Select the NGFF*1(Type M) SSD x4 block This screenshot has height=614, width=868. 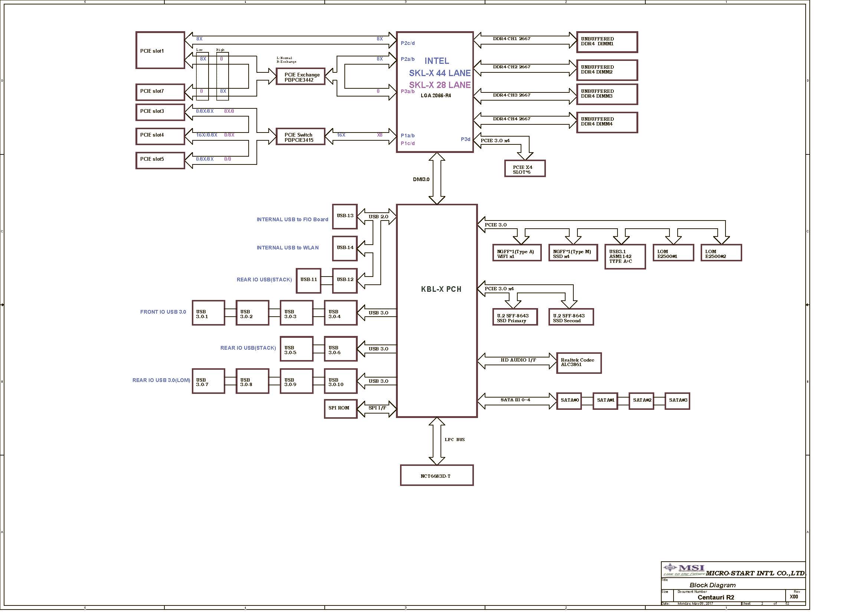(573, 252)
